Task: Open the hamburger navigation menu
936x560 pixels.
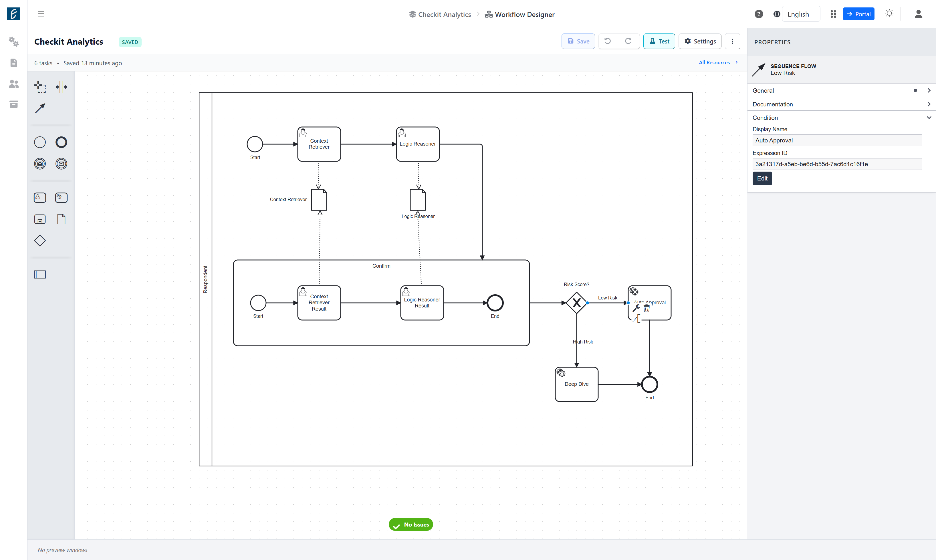Action: tap(41, 14)
